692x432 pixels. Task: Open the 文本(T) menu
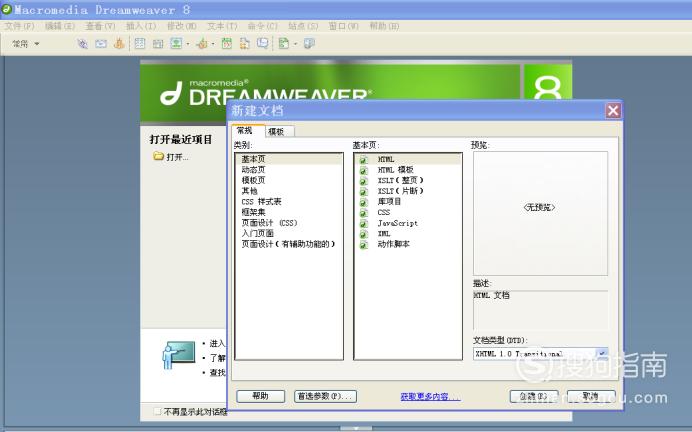point(222,26)
